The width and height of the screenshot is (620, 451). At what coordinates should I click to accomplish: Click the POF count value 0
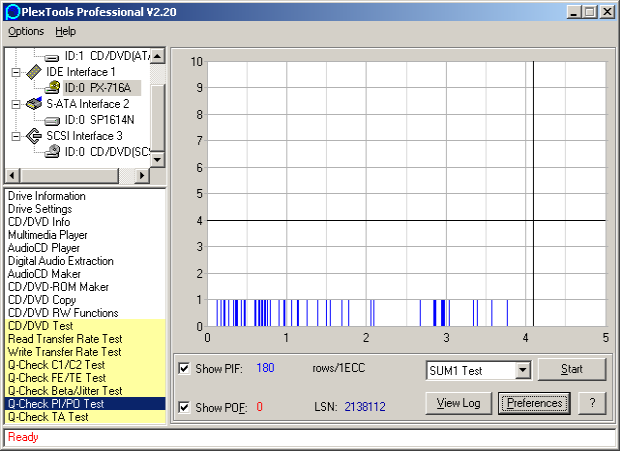(259, 407)
